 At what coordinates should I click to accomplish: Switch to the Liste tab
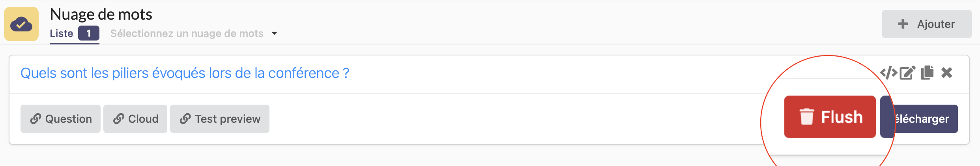click(x=62, y=33)
